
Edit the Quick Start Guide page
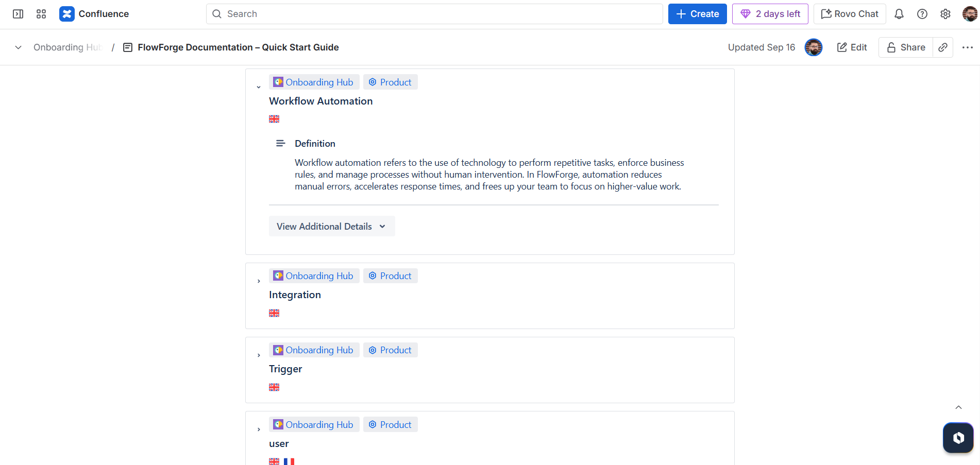(851, 47)
